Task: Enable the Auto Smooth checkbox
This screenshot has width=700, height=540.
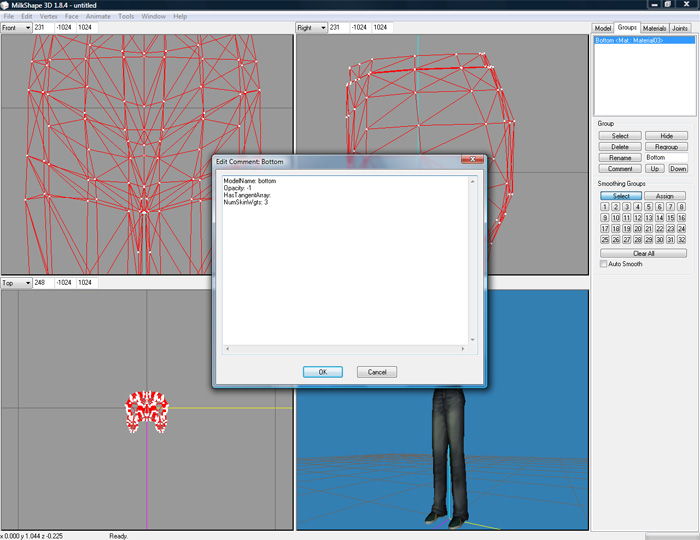Action: [604, 264]
